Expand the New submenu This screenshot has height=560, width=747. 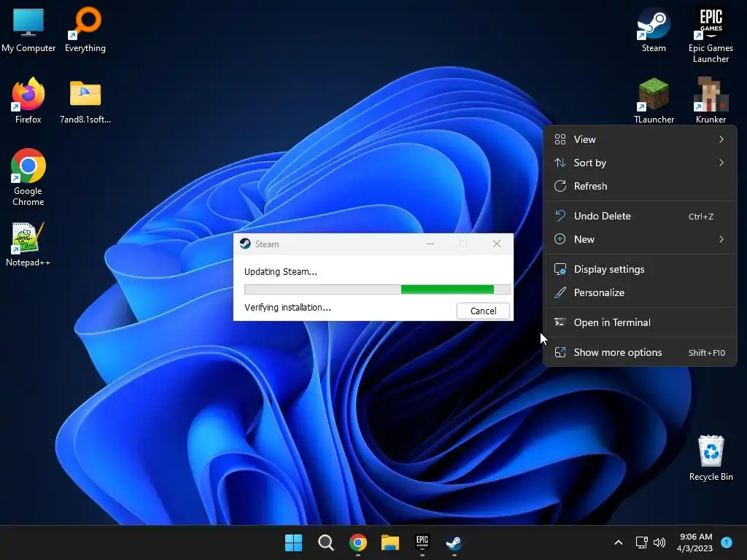(640, 239)
